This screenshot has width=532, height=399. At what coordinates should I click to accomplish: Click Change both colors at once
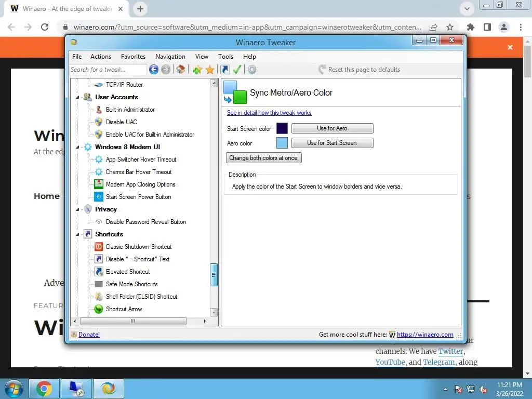pyautogui.click(x=263, y=158)
